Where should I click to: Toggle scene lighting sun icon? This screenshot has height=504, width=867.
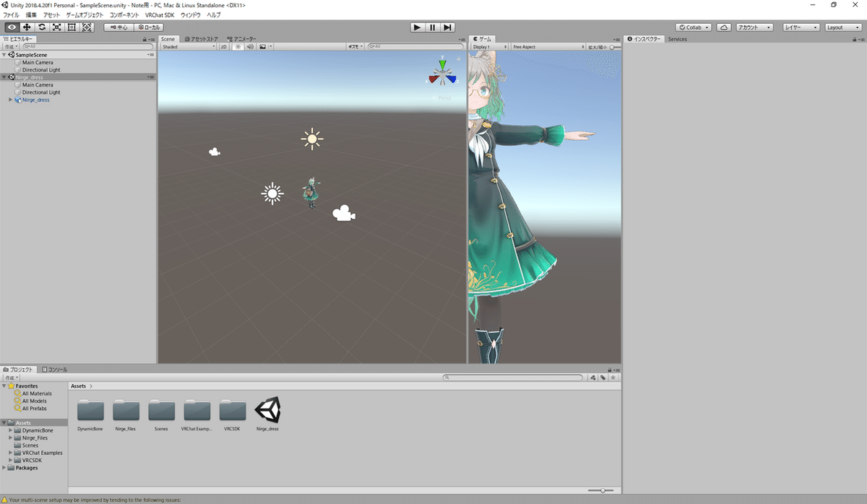(237, 46)
